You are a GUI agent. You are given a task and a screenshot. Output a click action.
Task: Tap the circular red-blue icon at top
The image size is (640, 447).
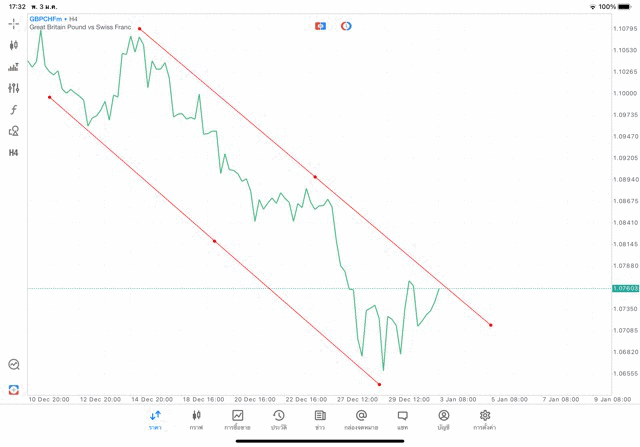point(346,26)
